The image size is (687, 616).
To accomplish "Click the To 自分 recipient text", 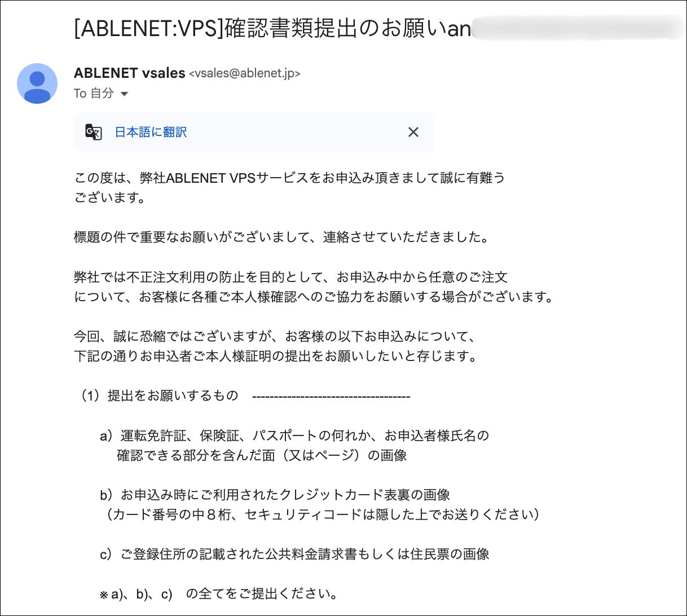I will pyautogui.click(x=94, y=94).
